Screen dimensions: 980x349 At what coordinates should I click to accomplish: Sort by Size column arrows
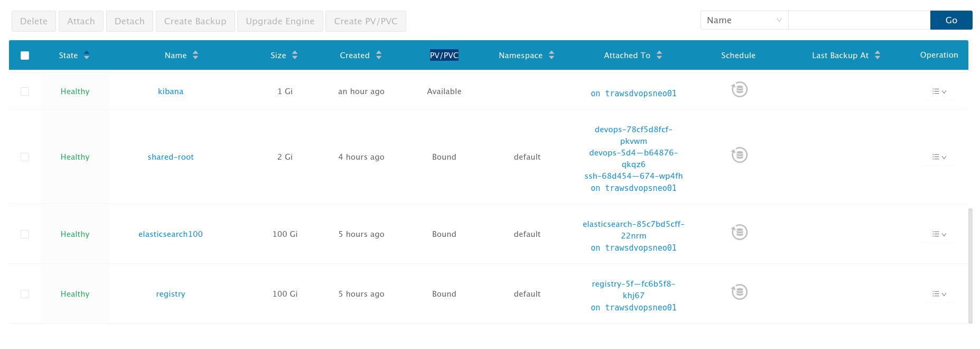pos(295,55)
